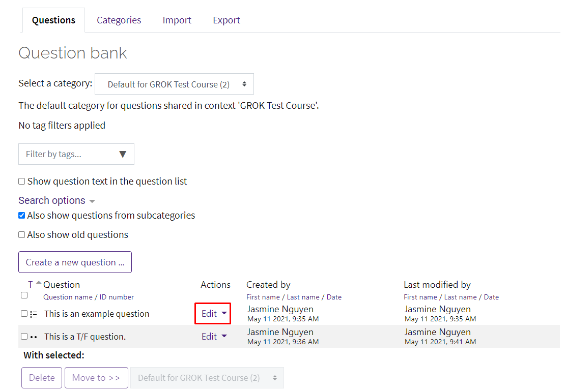
Task: Open the Edit menu for the T/F question
Action: click(214, 336)
